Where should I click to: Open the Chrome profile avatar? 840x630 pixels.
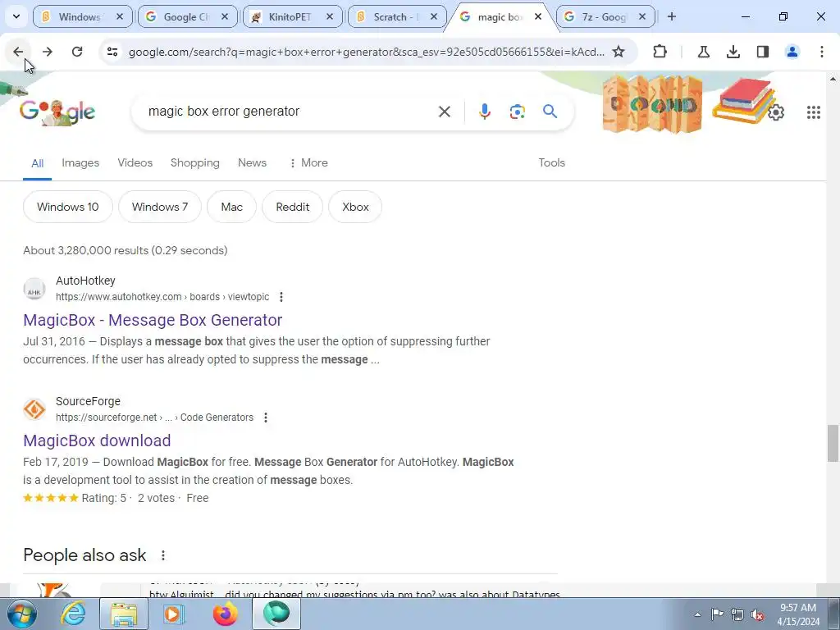tap(792, 52)
